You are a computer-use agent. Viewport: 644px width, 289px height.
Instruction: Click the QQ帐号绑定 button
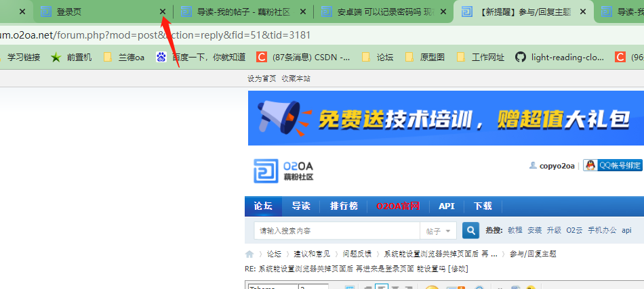click(613, 165)
